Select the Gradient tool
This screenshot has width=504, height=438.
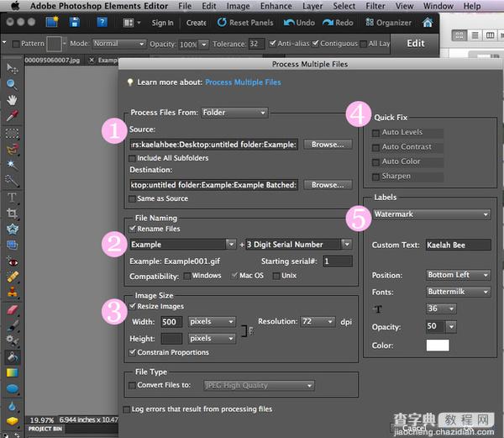[x=13, y=372]
